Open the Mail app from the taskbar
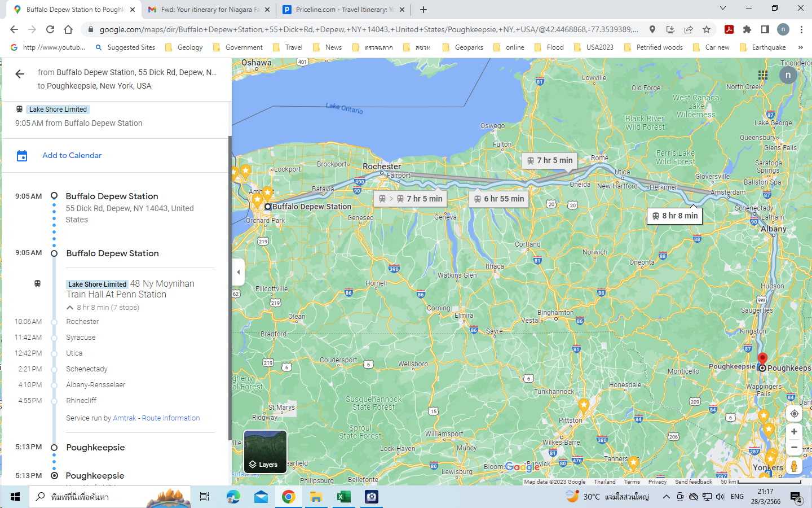 coord(261,497)
